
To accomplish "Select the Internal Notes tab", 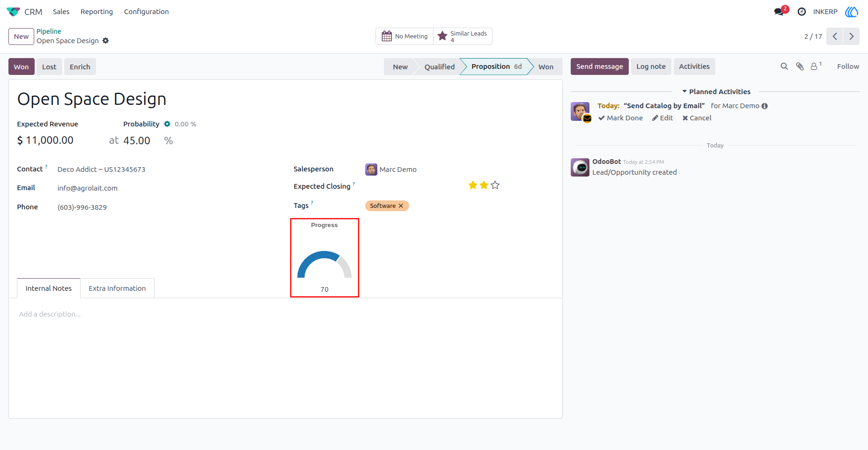I will click(49, 288).
